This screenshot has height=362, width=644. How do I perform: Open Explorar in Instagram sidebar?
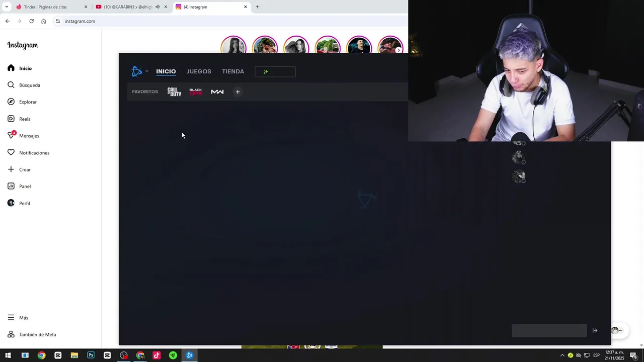(22, 102)
